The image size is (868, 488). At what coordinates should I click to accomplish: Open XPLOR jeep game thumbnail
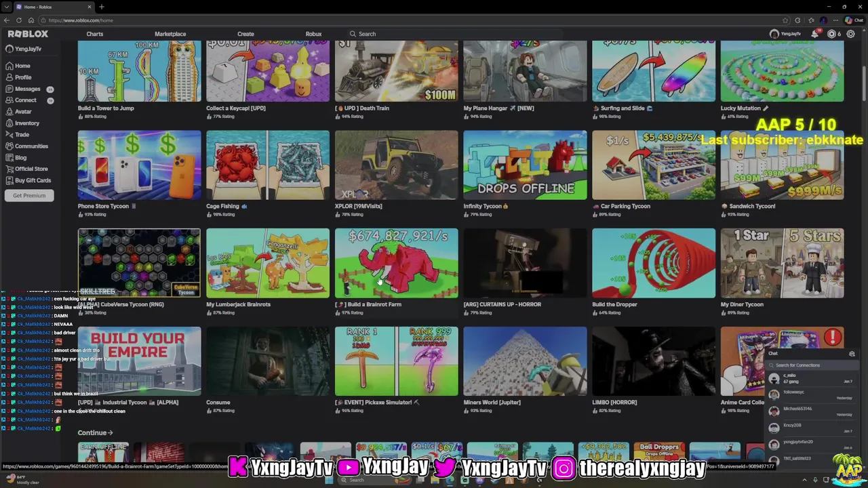(x=396, y=165)
